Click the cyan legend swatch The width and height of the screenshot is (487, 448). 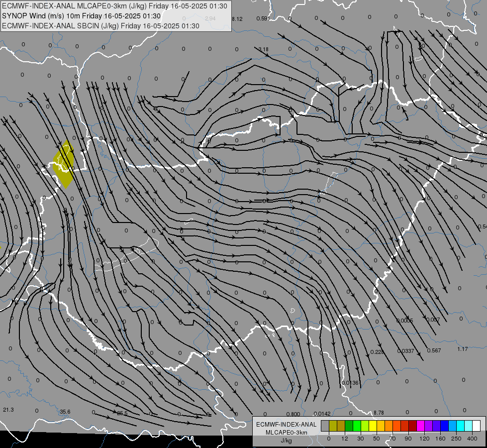[x=460, y=426]
